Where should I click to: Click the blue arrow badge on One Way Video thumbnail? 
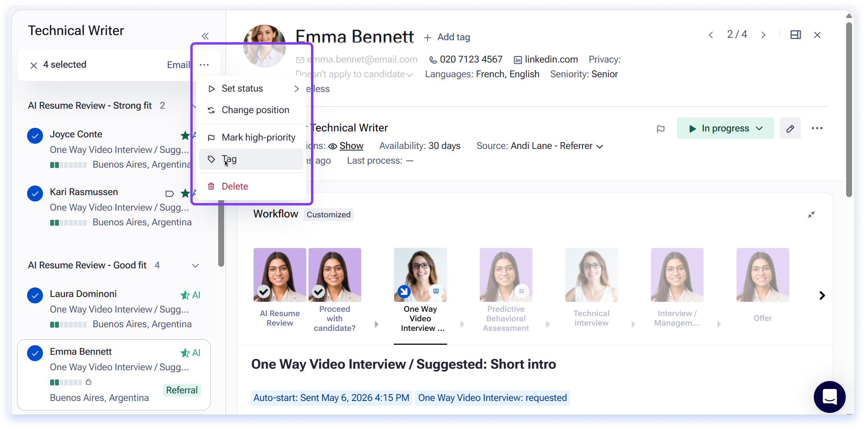point(404,292)
